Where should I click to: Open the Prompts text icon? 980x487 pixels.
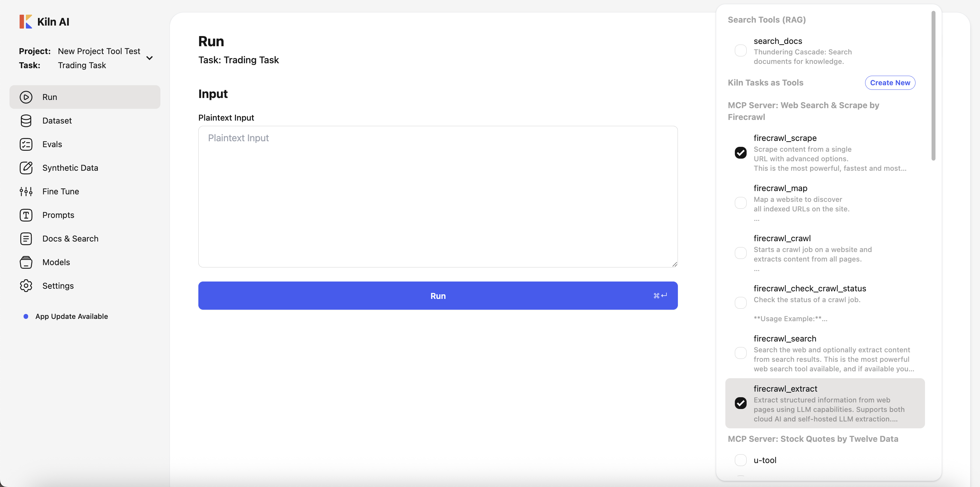pos(26,215)
